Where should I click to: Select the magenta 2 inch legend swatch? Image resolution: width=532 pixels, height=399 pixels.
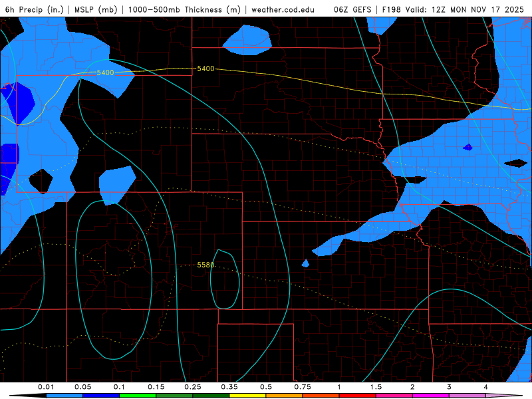click(431, 396)
